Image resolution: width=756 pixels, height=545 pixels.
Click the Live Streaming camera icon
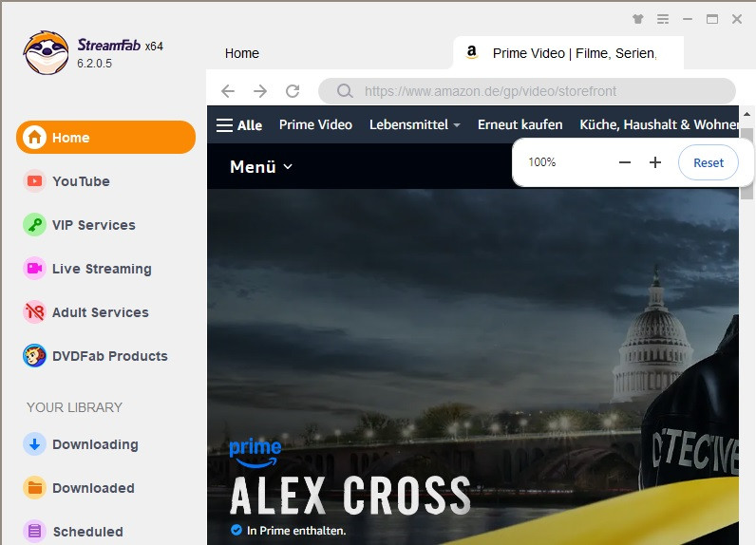tap(34, 269)
